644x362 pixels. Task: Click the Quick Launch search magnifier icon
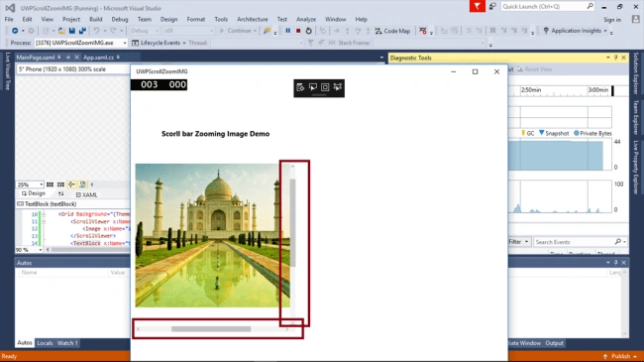(590, 6)
